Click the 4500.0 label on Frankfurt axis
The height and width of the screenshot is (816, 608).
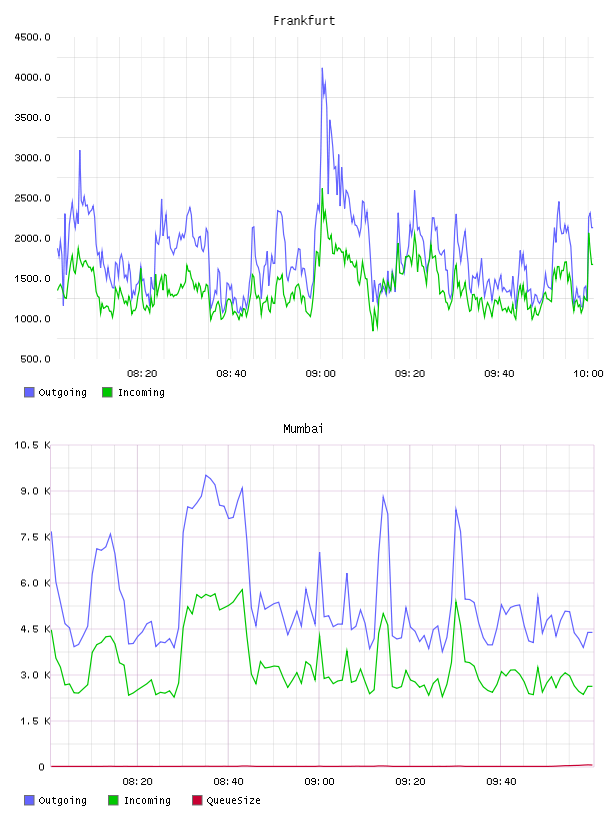tap(32, 37)
